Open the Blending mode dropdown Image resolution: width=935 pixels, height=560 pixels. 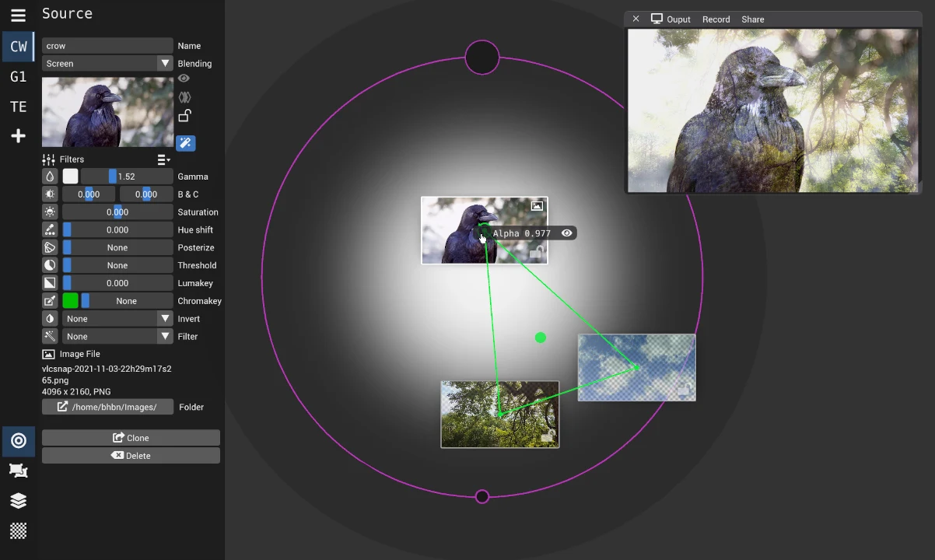(107, 64)
